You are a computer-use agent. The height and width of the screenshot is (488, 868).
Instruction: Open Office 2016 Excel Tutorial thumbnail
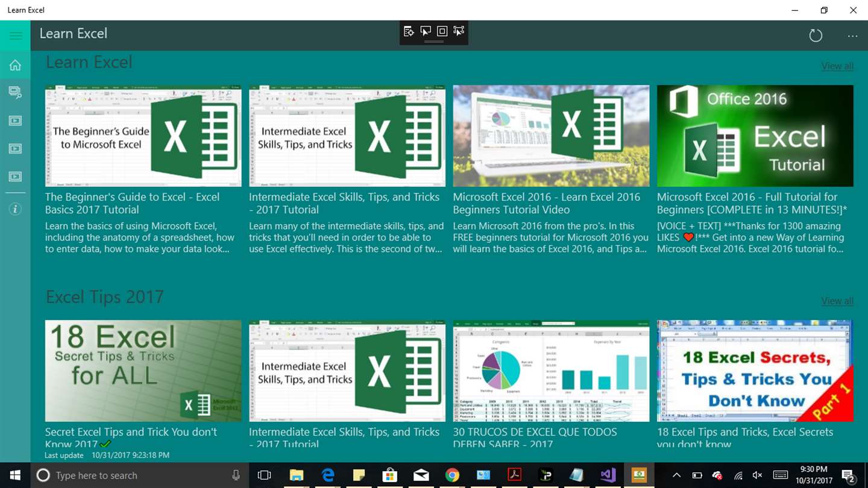tap(755, 136)
